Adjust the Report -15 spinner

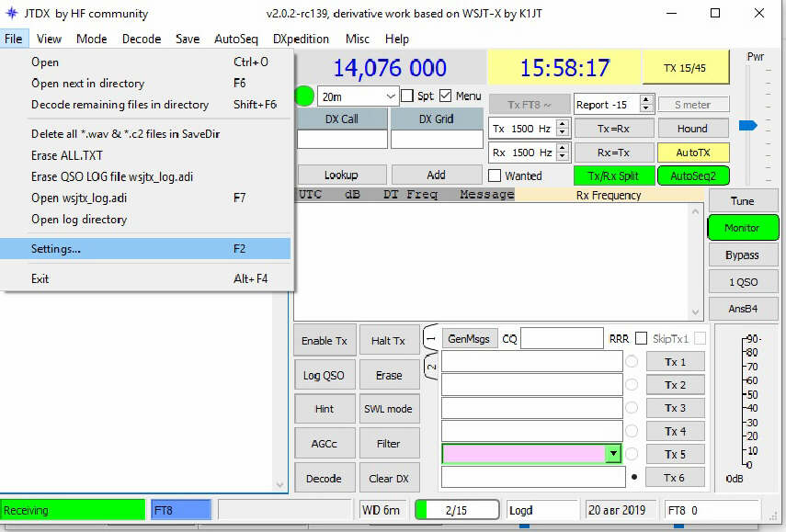pyautogui.click(x=646, y=104)
